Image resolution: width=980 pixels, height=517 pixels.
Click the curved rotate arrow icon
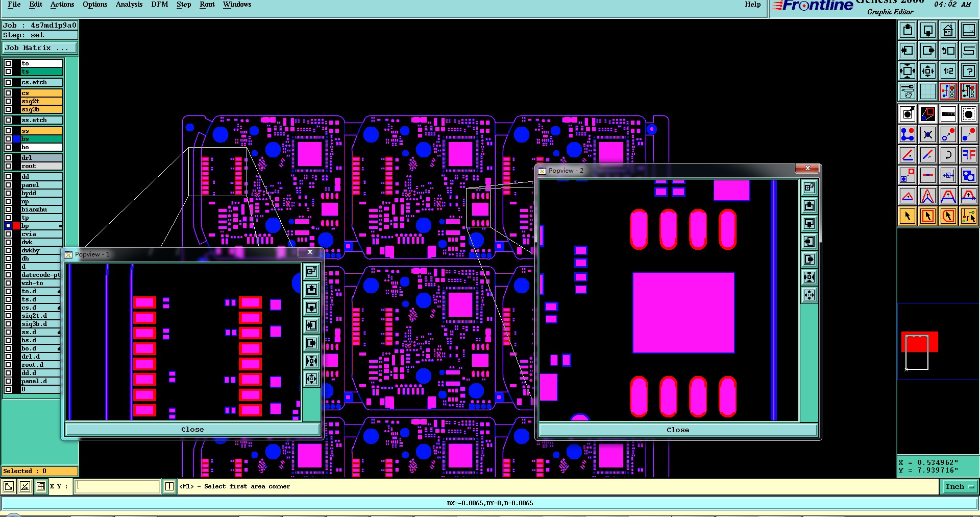(x=948, y=154)
